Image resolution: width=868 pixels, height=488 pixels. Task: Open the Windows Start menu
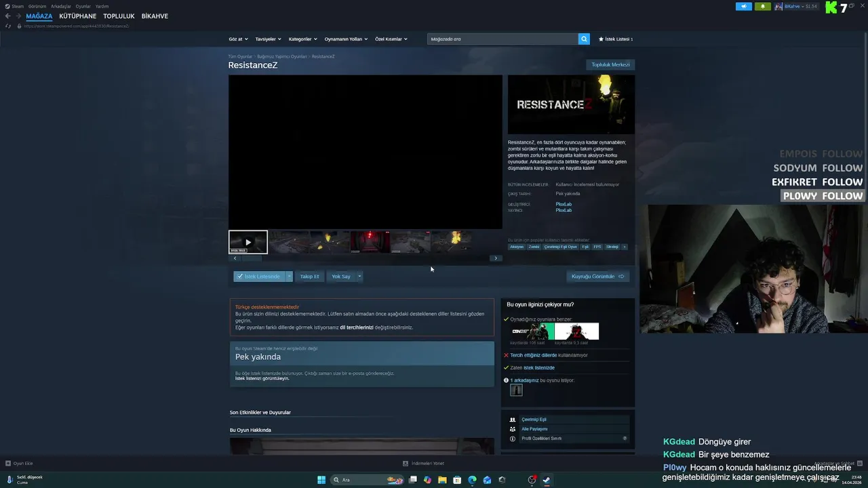tap(321, 480)
